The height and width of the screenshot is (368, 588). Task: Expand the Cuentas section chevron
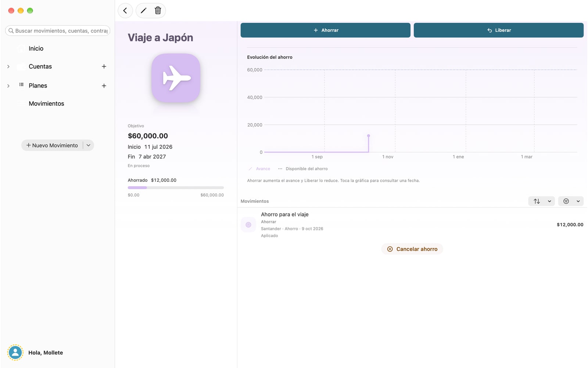tap(8, 67)
